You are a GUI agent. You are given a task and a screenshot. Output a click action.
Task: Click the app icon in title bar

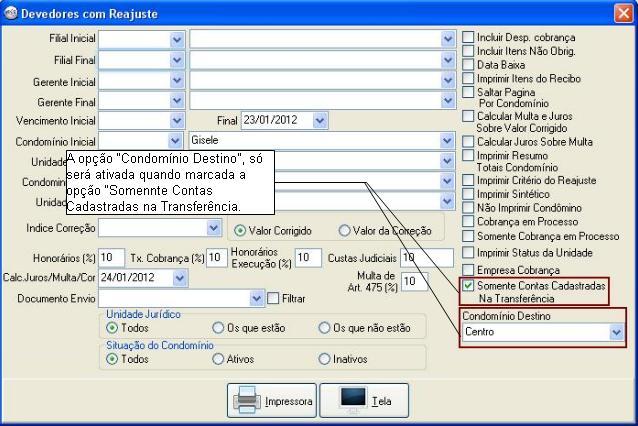tap(10, 13)
